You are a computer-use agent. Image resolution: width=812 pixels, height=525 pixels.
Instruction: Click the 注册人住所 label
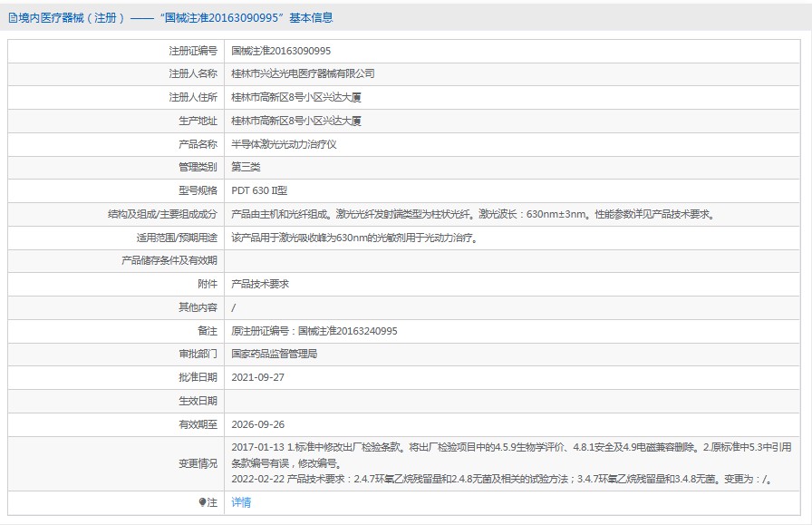tap(193, 97)
